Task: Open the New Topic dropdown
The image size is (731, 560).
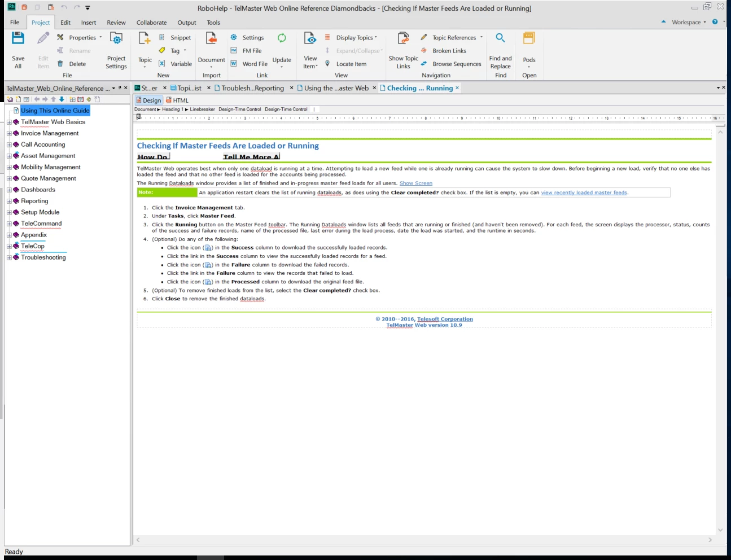Action: [145, 67]
